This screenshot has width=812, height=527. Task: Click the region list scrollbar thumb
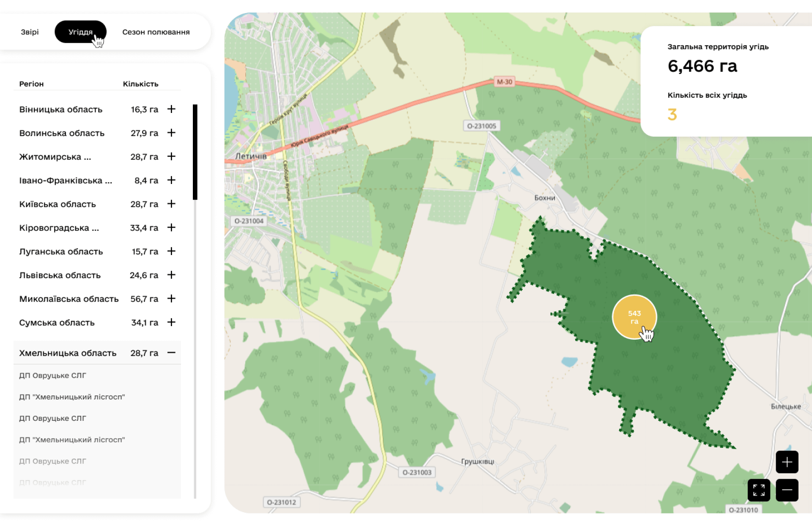click(195, 152)
